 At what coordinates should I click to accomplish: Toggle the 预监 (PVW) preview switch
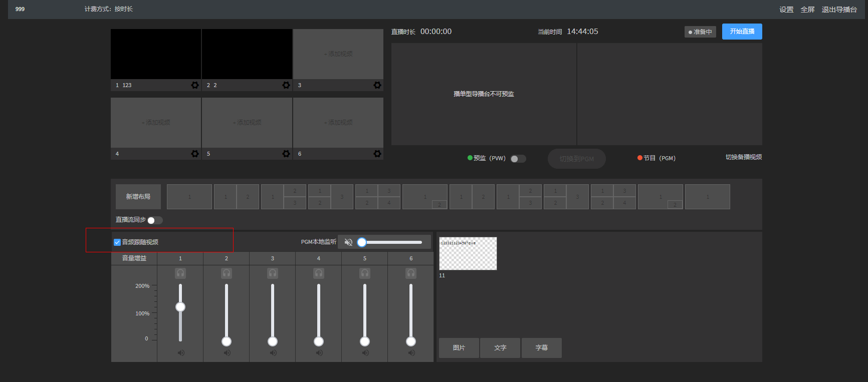[x=518, y=159]
